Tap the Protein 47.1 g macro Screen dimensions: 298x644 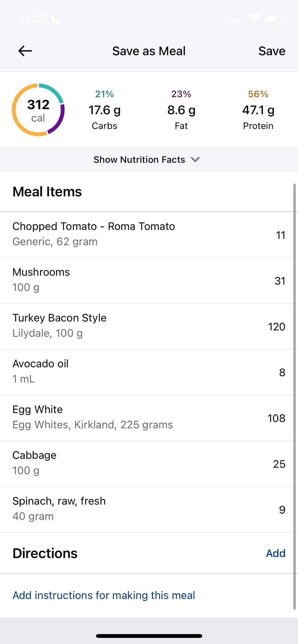pyautogui.click(x=258, y=110)
